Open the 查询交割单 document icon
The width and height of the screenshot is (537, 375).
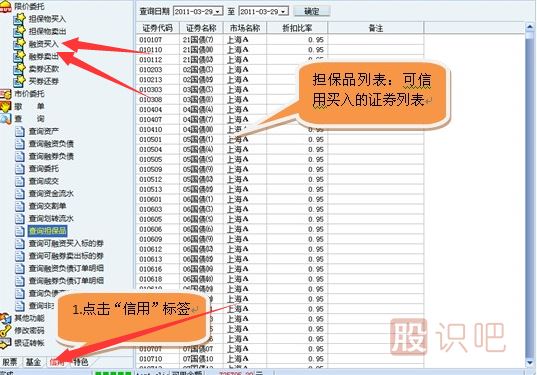(x=20, y=206)
